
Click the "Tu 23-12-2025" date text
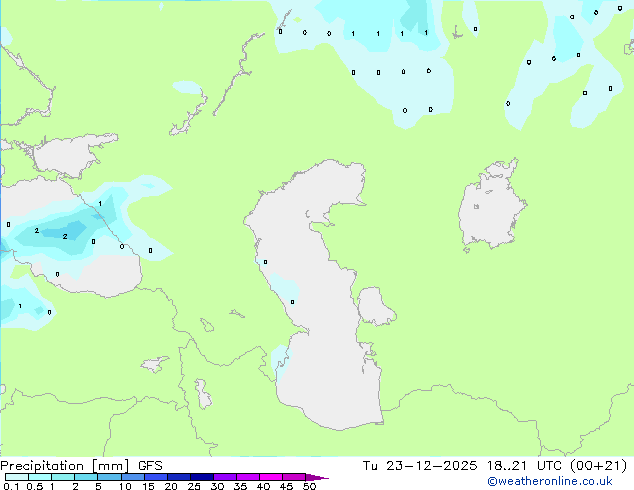tap(420, 466)
